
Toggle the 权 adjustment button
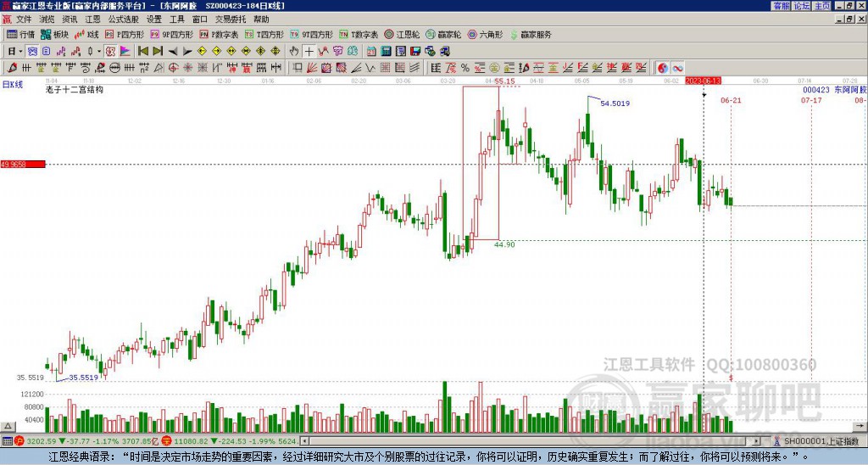pos(110,51)
